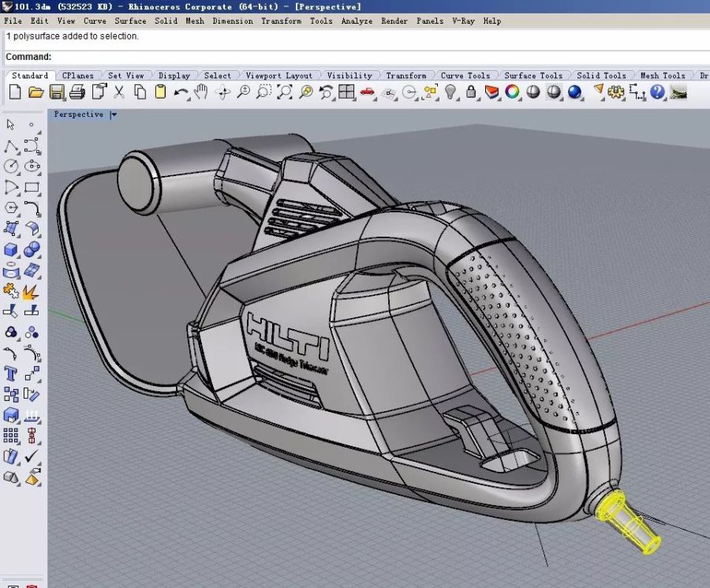Toggle the Hide objects lightbulb icon
Image resolution: width=710 pixels, height=588 pixels.
450,92
